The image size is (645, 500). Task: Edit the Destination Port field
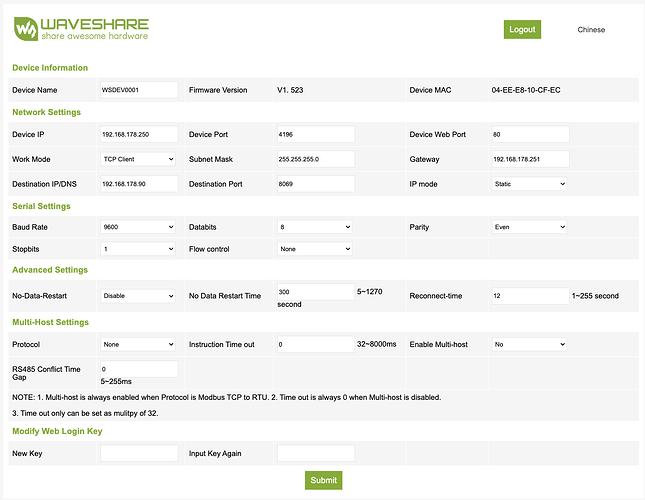(x=316, y=184)
